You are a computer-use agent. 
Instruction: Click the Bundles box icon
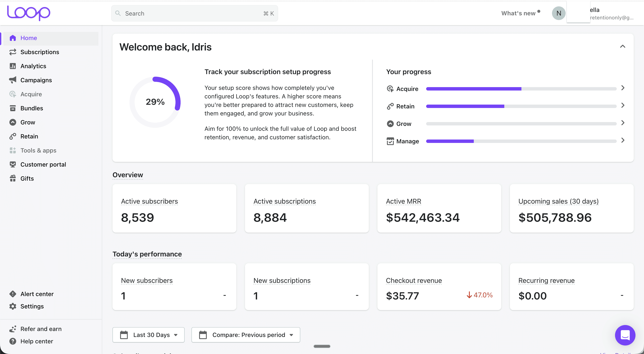tap(13, 108)
